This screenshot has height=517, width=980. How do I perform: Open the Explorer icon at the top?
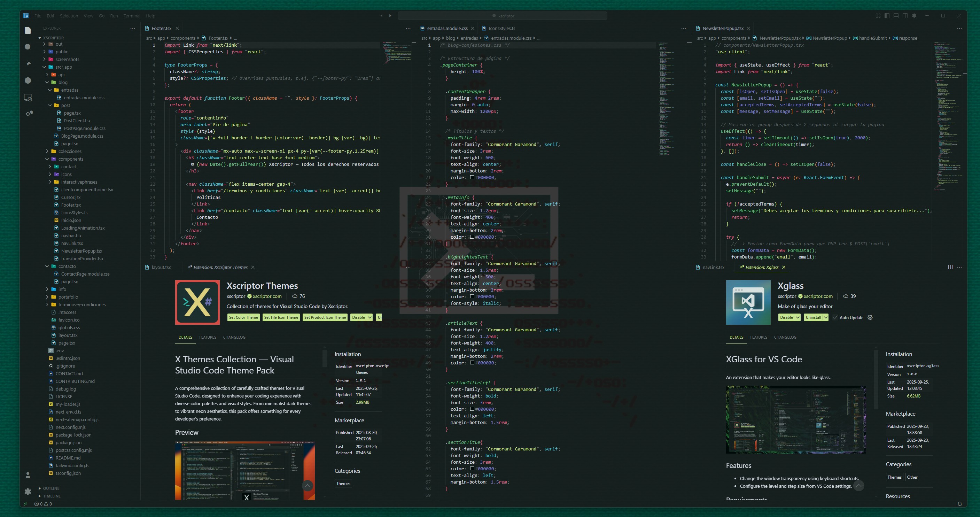[x=28, y=30]
